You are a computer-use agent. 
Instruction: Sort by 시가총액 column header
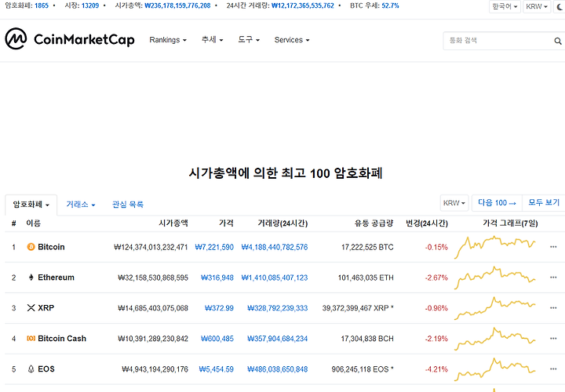click(x=173, y=223)
